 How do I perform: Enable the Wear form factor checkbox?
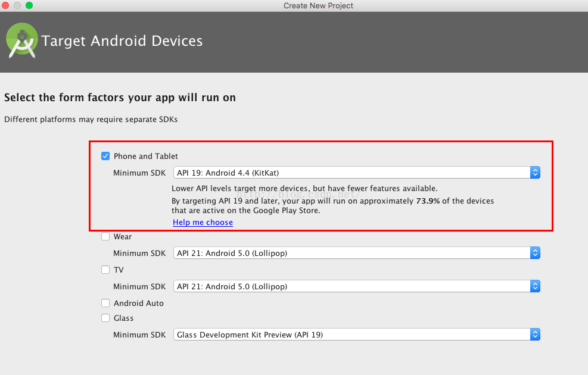tap(105, 236)
